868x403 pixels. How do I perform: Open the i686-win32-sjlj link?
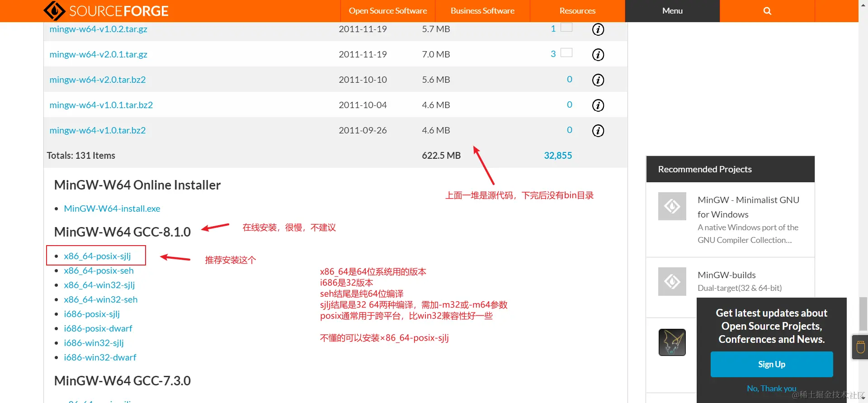[x=94, y=343]
